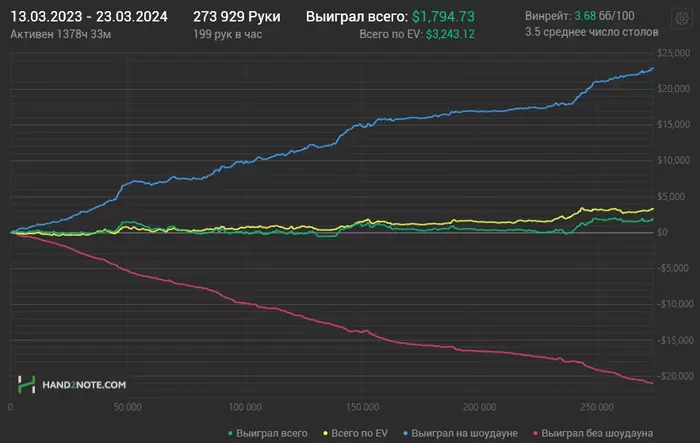The image size is (700, 443).
Task: Click '3.5 среднее число столов' text
Action: 592,32
